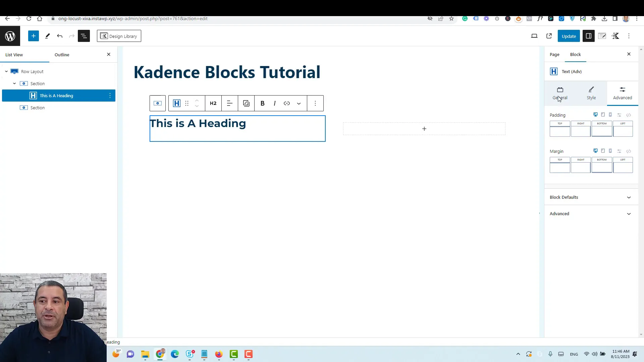
Task: Open the block inserter plus button
Action: [34, 36]
